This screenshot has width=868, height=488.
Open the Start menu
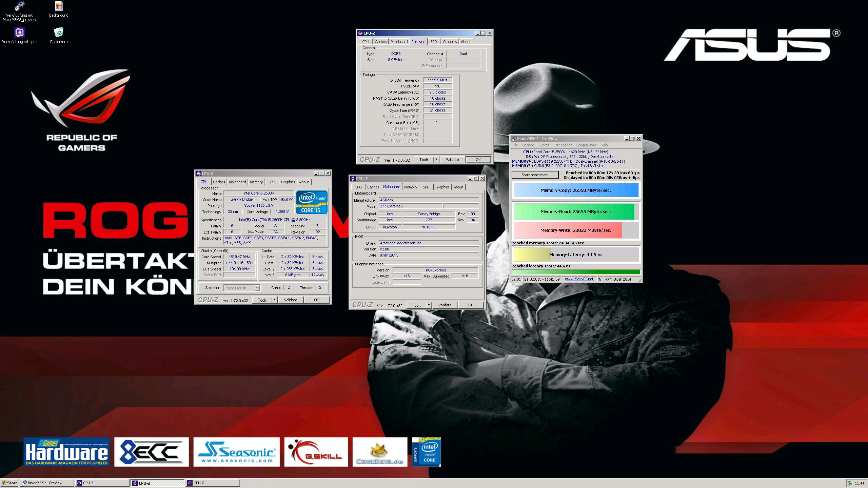[9, 483]
